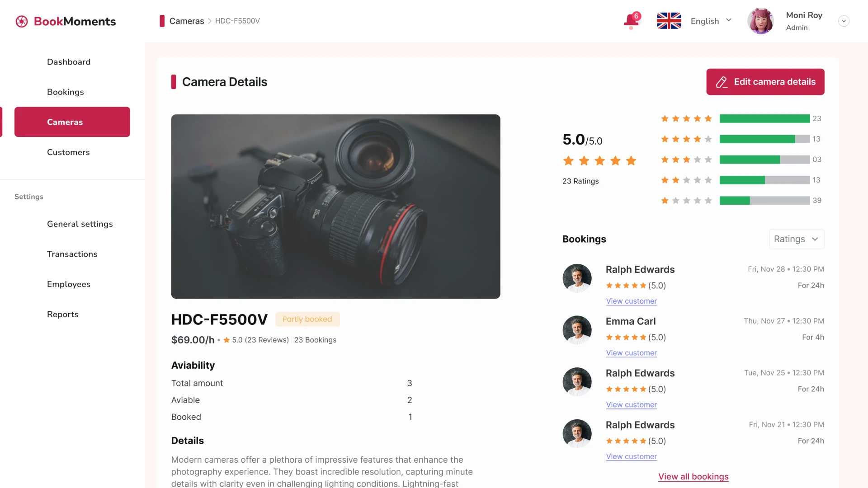Click the HDC-F5500V camera photo
Screen dimensions: 868x488
[335, 206]
